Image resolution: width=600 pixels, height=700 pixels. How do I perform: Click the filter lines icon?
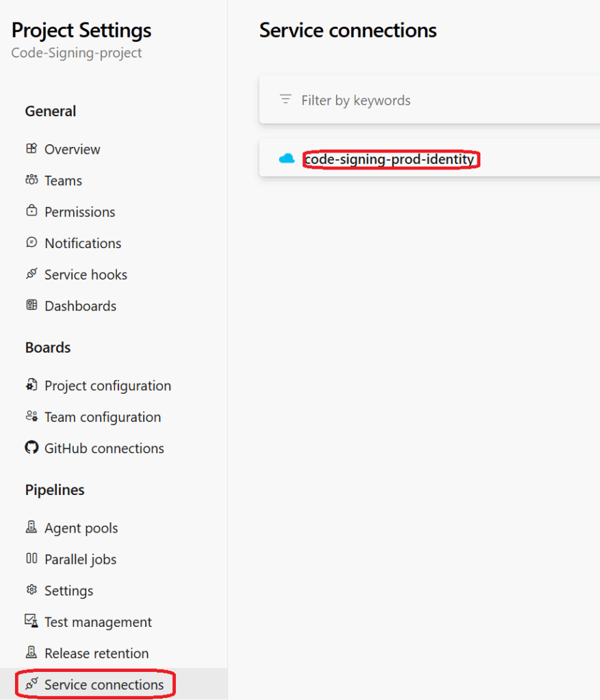coord(285,100)
